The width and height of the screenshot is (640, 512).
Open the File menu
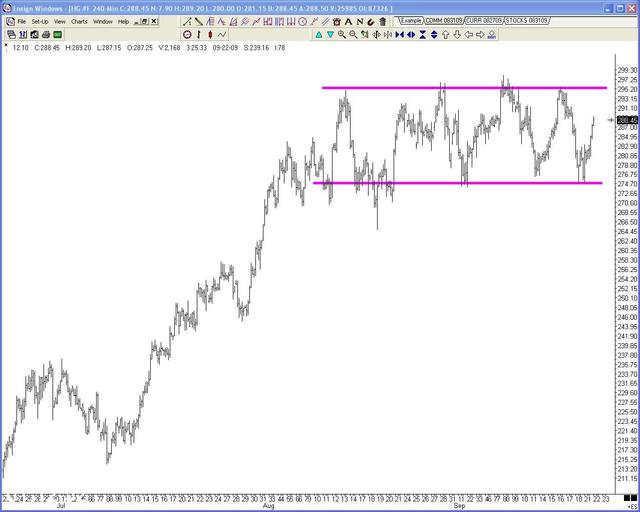pyautogui.click(x=22, y=22)
